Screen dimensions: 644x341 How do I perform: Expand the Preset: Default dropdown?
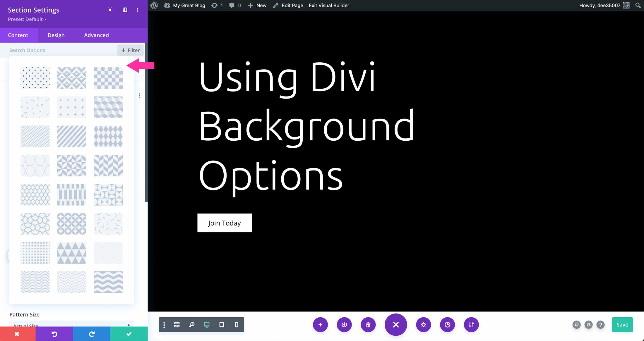pos(27,19)
